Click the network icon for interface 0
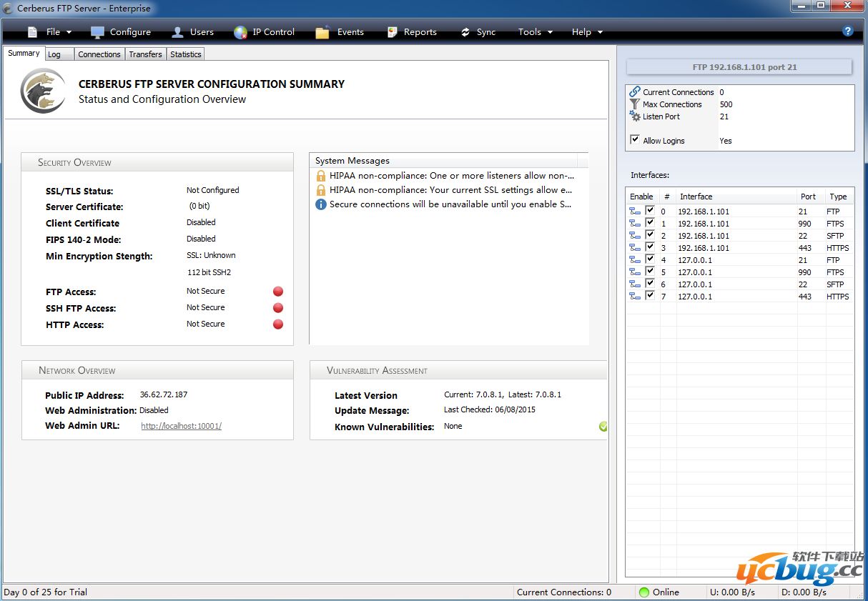This screenshot has height=601, width=868. coord(635,212)
